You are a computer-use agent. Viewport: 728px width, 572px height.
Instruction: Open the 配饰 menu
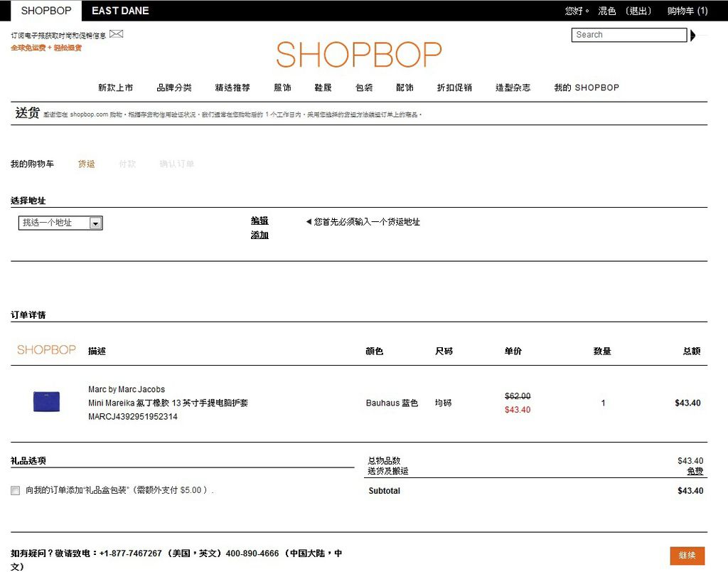click(405, 88)
